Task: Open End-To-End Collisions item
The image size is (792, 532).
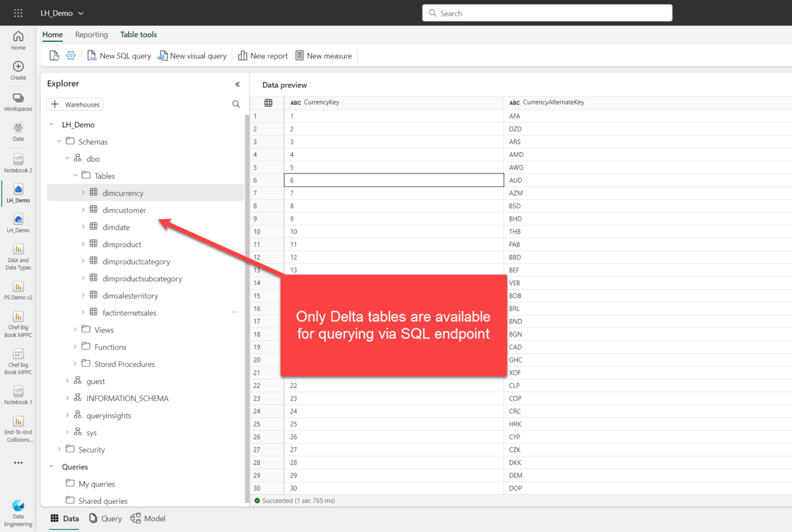Action: click(x=18, y=428)
